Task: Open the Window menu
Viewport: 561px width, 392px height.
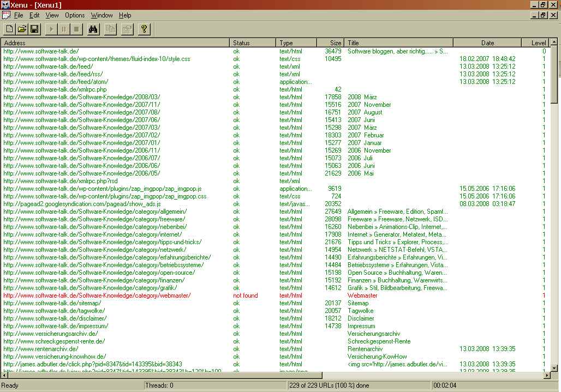Action: [102, 15]
